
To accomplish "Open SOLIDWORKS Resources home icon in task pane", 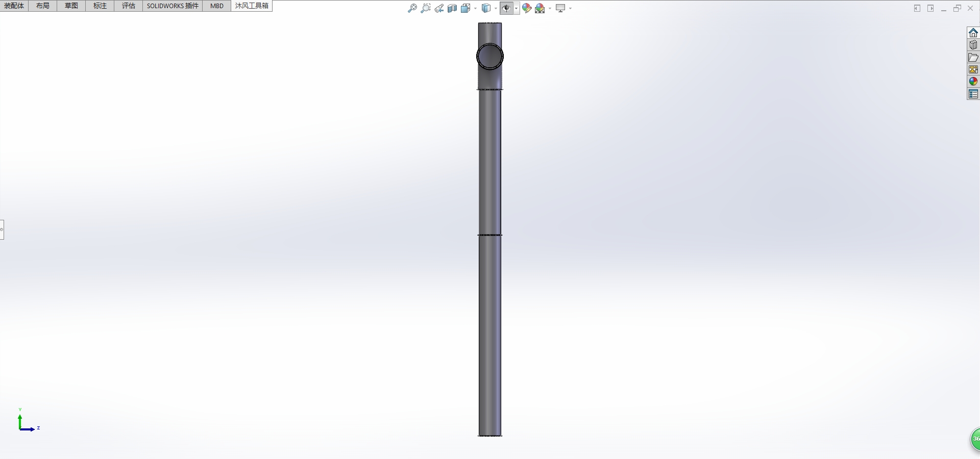I will 973,33.
